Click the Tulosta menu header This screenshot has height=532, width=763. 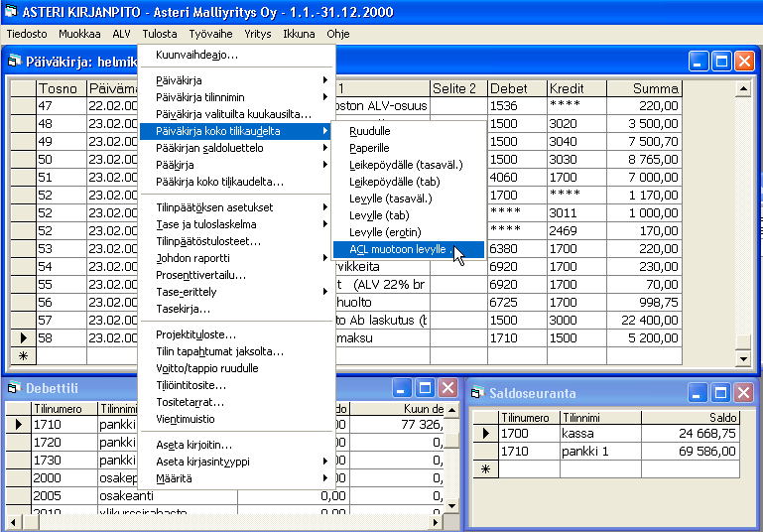pos(160,34)
